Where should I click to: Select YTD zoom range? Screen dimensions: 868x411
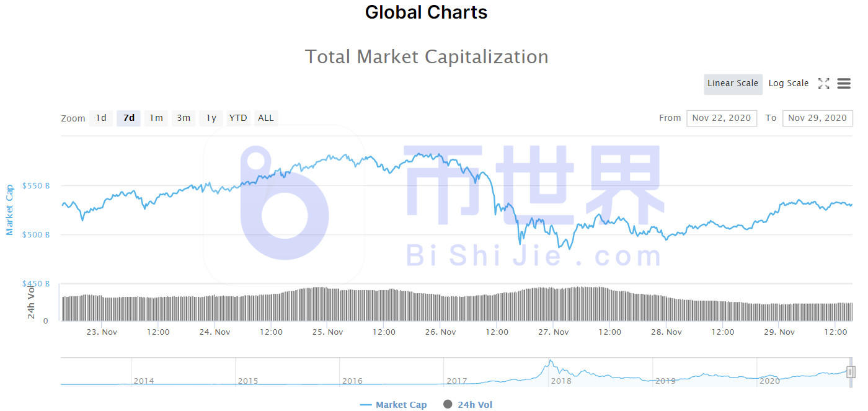(x=238, y=118)
